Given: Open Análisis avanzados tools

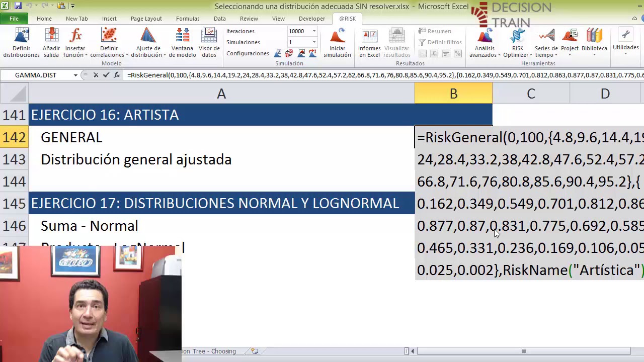Looking at the screenshot, I should click(x=485, y=43).
